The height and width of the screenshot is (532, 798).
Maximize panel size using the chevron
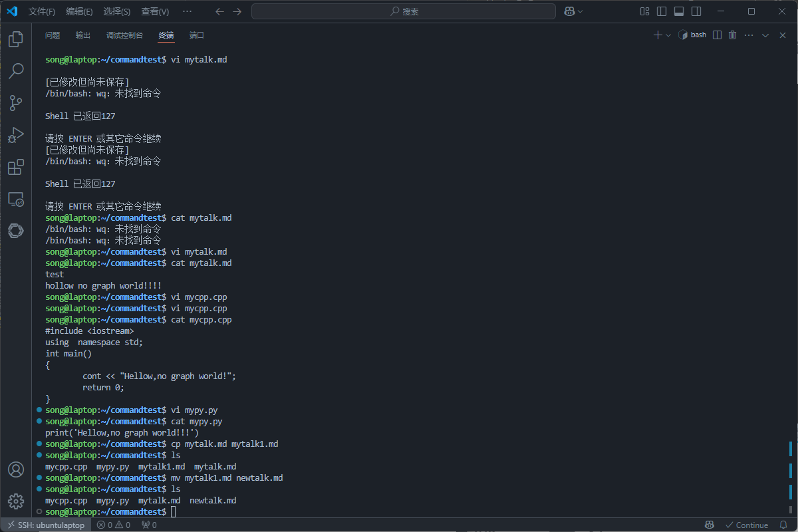coord(765,35)
